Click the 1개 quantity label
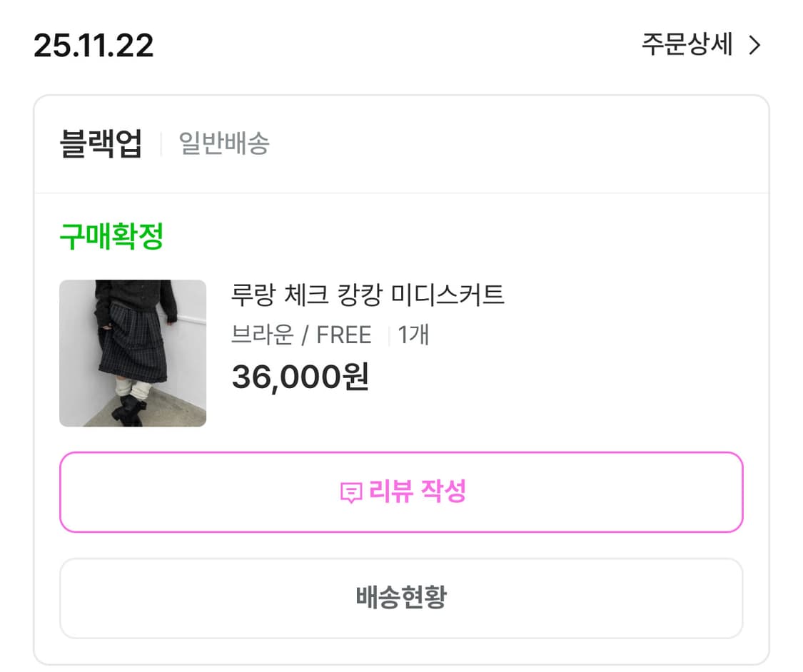This screenshot has width=803, height=672. [413, 334]
